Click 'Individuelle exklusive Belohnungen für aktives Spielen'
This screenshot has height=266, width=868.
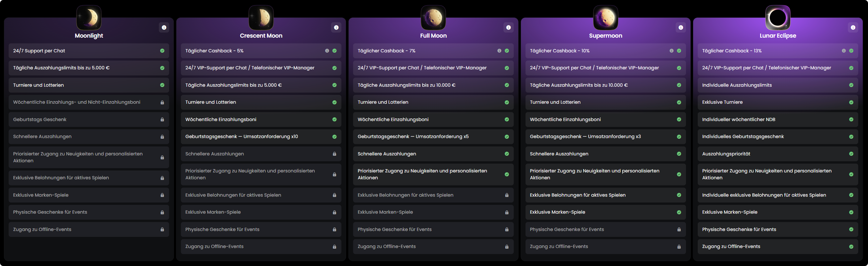click(x=764, y=195)
